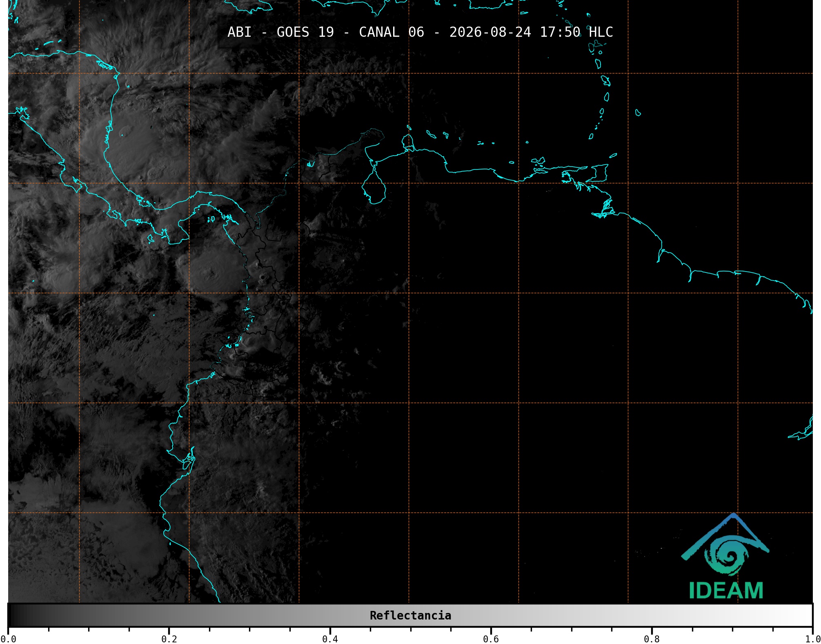Click the colorbar tick label "0.6"

pos(491,639)
